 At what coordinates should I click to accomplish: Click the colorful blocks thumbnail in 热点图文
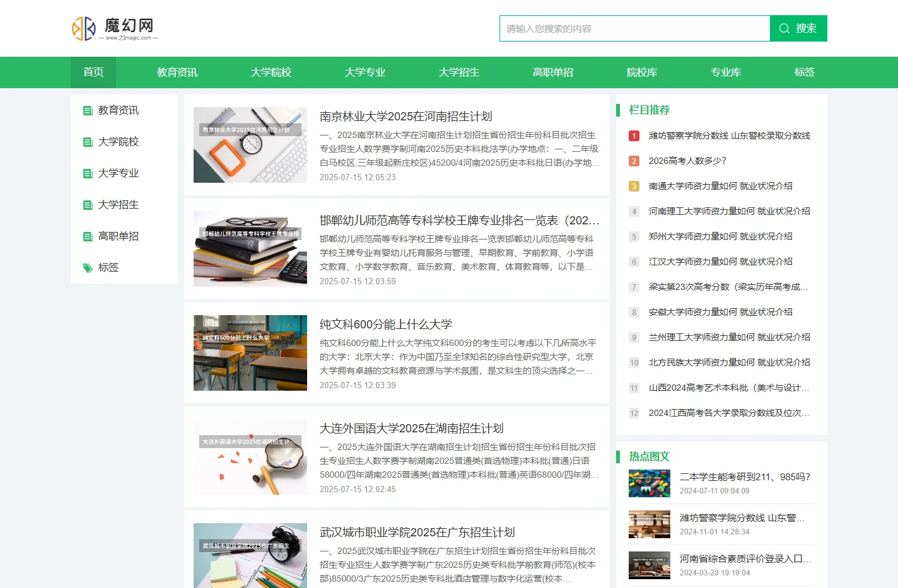point(650,483)
